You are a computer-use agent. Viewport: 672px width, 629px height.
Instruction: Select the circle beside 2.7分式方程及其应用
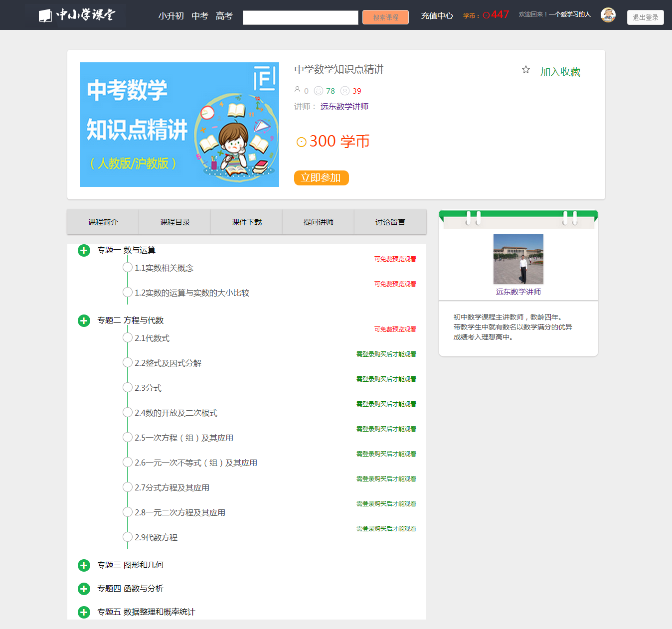click(128, 487)
